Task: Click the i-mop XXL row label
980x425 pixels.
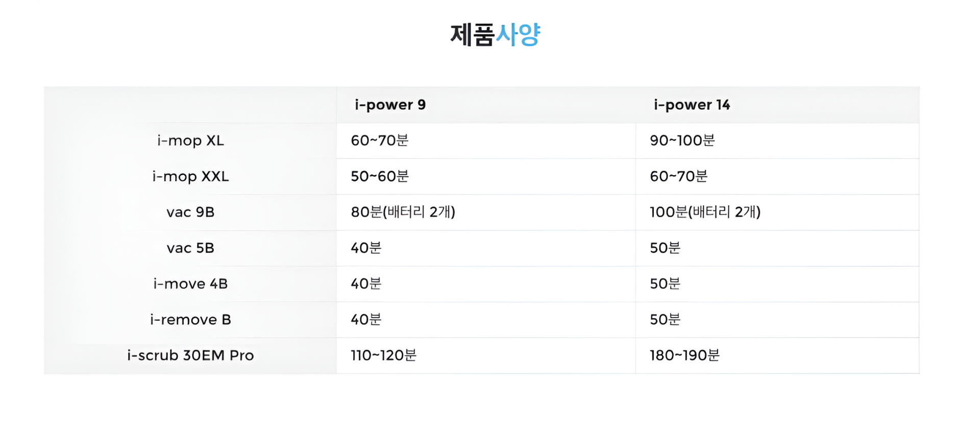Action: coord(190,176)
